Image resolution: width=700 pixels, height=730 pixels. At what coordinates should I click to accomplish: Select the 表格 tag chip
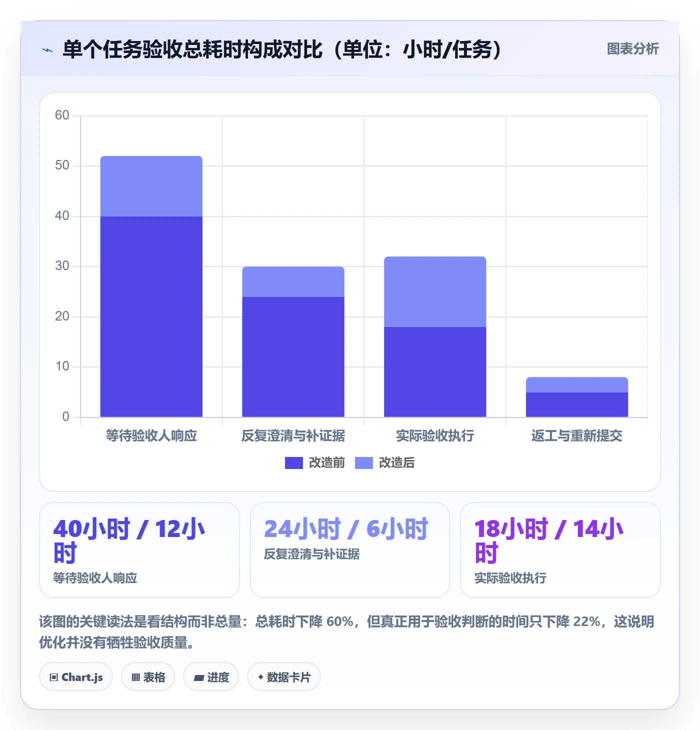pos(148,677)
